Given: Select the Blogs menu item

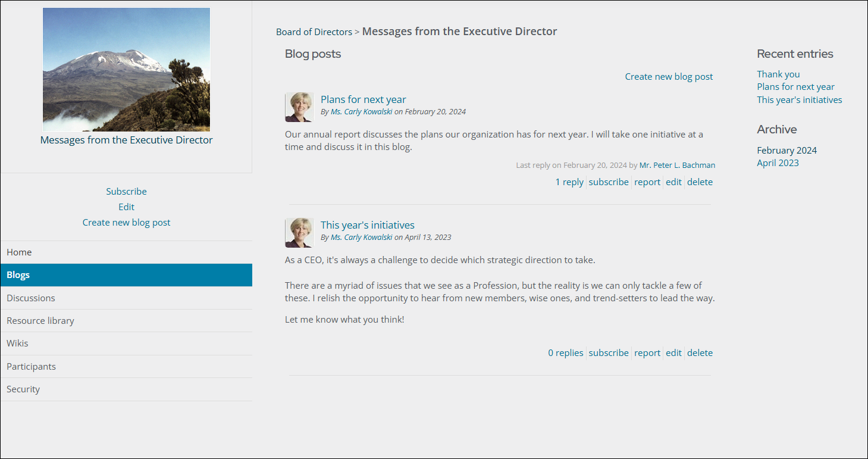Looking at the screenshot, I should click(126, 275).
